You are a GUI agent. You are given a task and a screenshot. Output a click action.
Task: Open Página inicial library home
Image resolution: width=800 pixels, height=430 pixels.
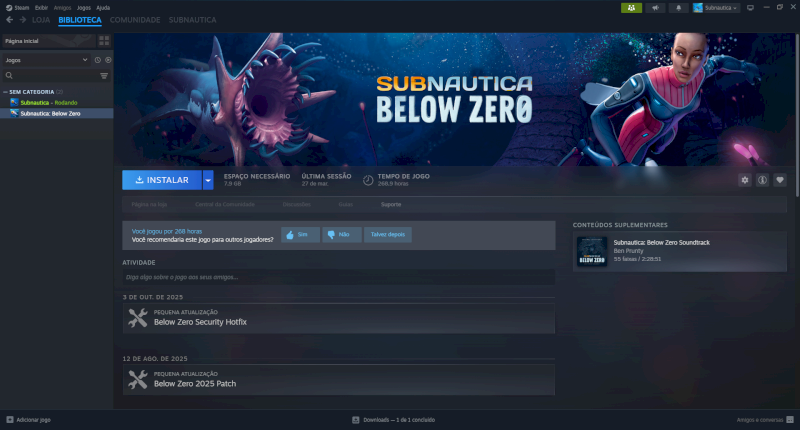(48, 41)
